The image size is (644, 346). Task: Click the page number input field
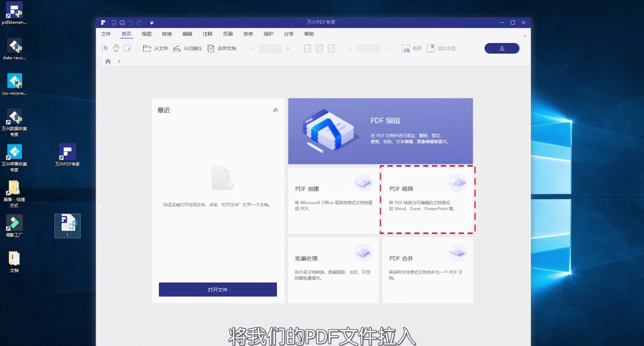click(x=368, y=48)
